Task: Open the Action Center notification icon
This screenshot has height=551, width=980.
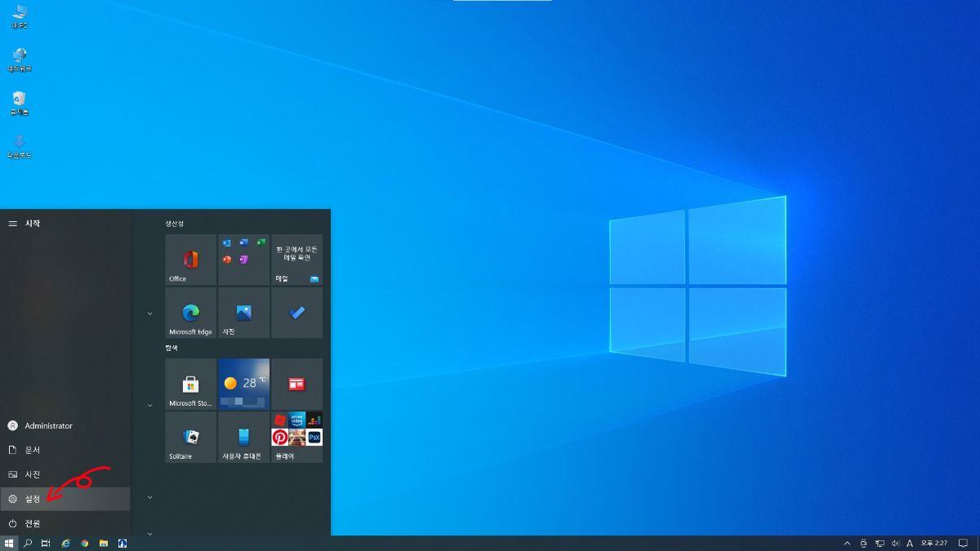Action: click(964, 543)
